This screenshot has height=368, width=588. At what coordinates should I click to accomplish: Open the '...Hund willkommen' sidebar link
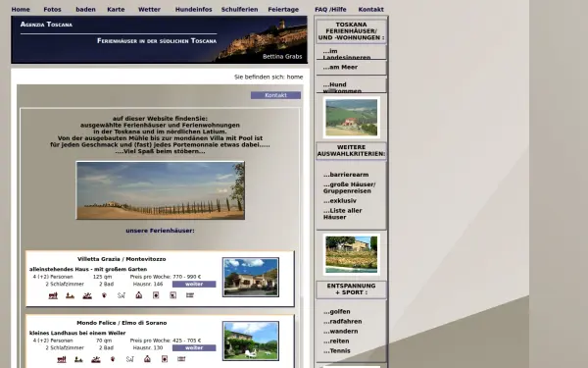342,87
